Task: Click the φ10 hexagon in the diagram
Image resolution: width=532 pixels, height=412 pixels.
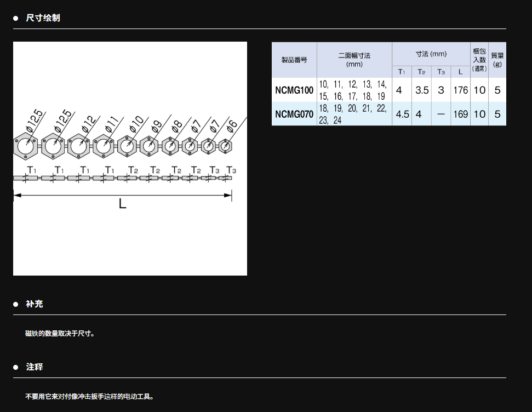Action: click(x=127, y=146)
